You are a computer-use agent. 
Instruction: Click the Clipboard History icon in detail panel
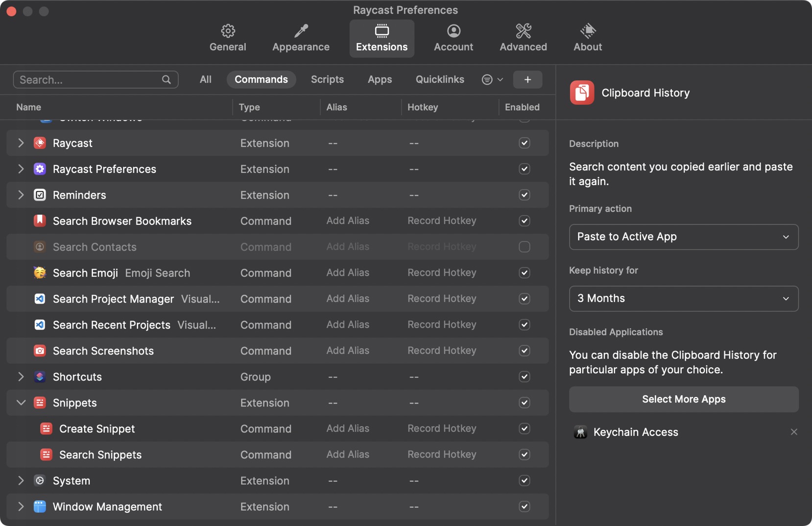(x=582, y=93)
